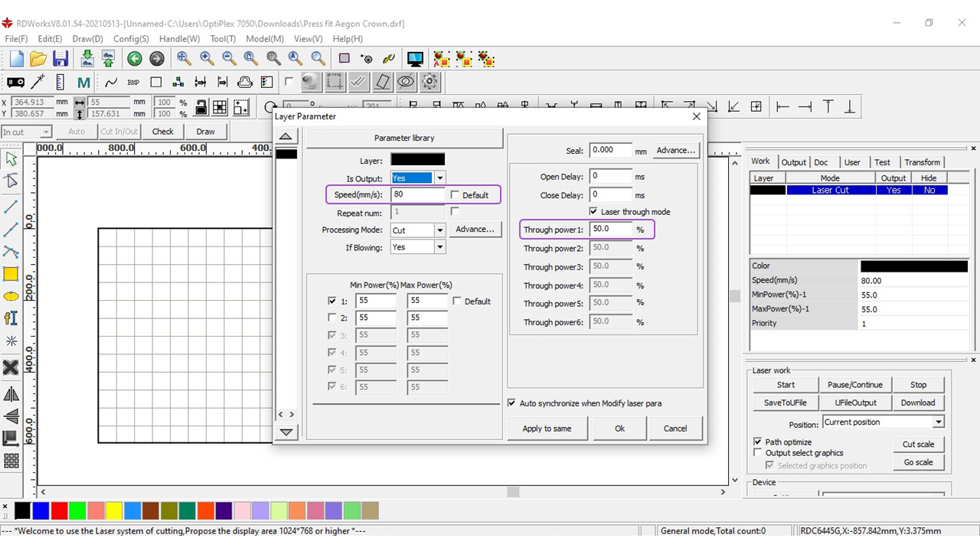Enable laser 2 power checkbox
980x551 pixels.
(x=332, y=318)
